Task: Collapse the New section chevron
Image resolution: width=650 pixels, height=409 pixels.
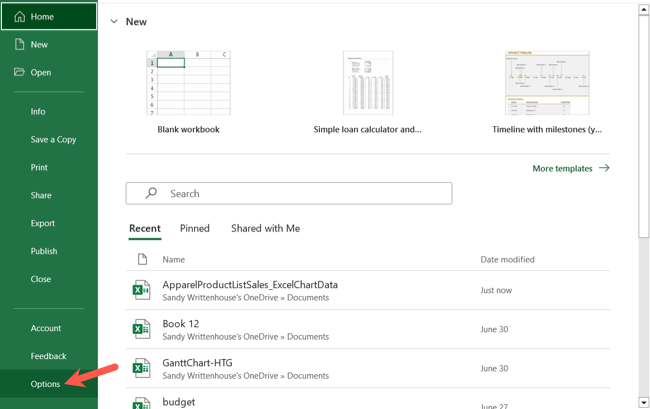Action: point(114,22)
